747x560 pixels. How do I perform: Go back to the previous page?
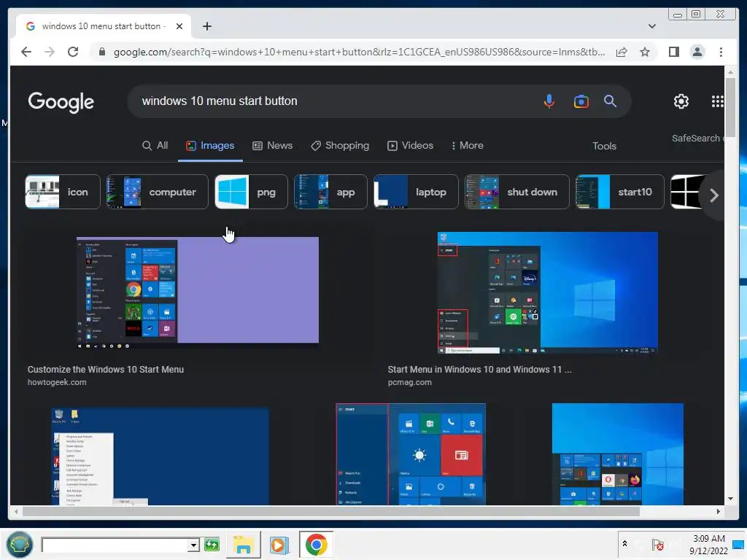(x=26, y=52)
